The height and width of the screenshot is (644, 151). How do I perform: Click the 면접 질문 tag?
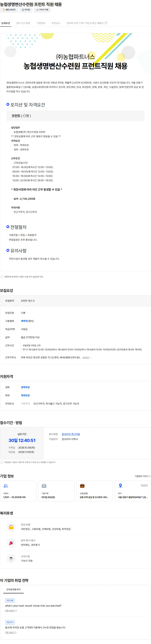tap(10, 600)
